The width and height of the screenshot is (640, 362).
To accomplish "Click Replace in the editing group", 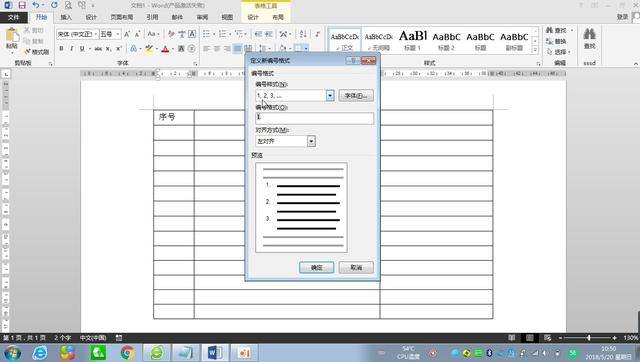I will (x=557, y=41).
